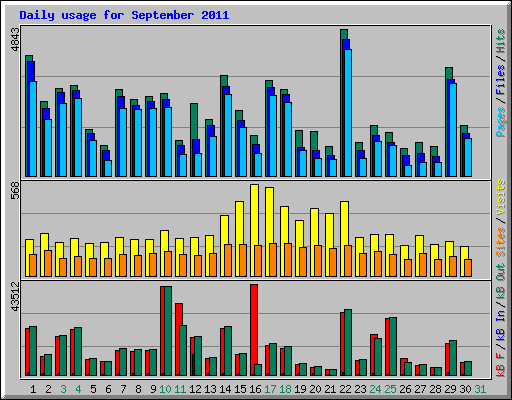Viewport: 512px width, 400px height.
Task: Click the red kB bar on day 10
Action: point(162,331)
